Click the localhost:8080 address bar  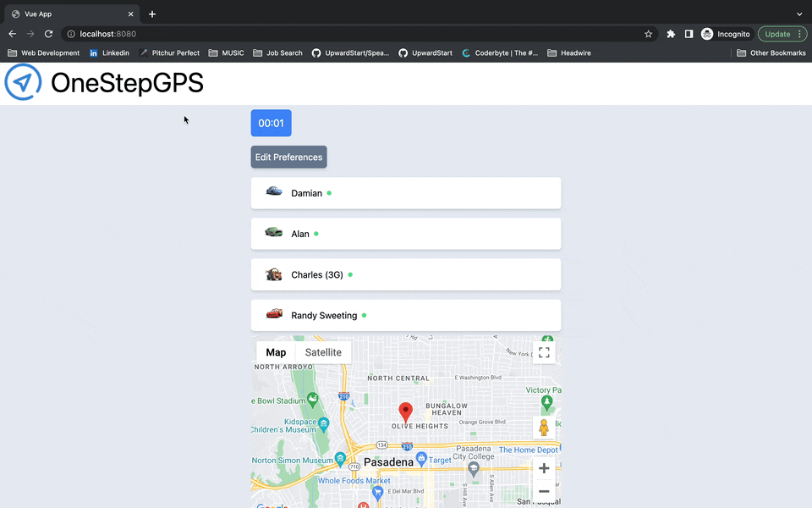point(338,34)
